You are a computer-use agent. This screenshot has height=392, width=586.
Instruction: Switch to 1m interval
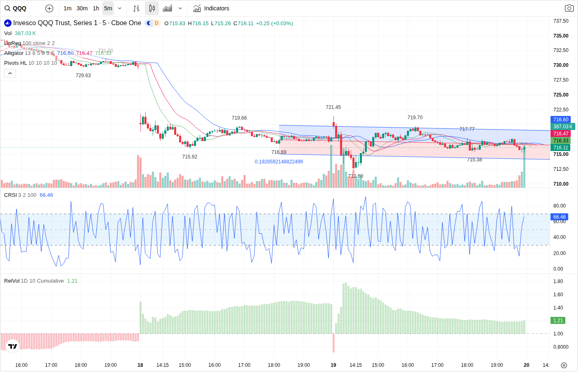[68, 8]
